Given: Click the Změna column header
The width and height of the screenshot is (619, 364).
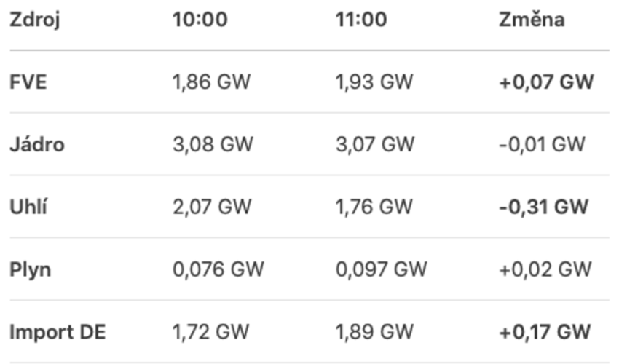Looking at the screenshot, I should pos(532,20).
